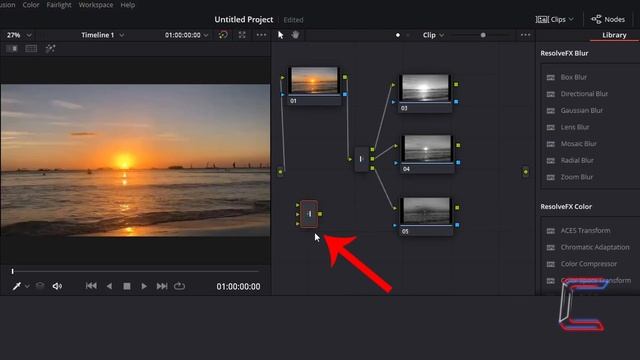
Task: Toggle the highlight magic wand icon
Action: [50, 49]
